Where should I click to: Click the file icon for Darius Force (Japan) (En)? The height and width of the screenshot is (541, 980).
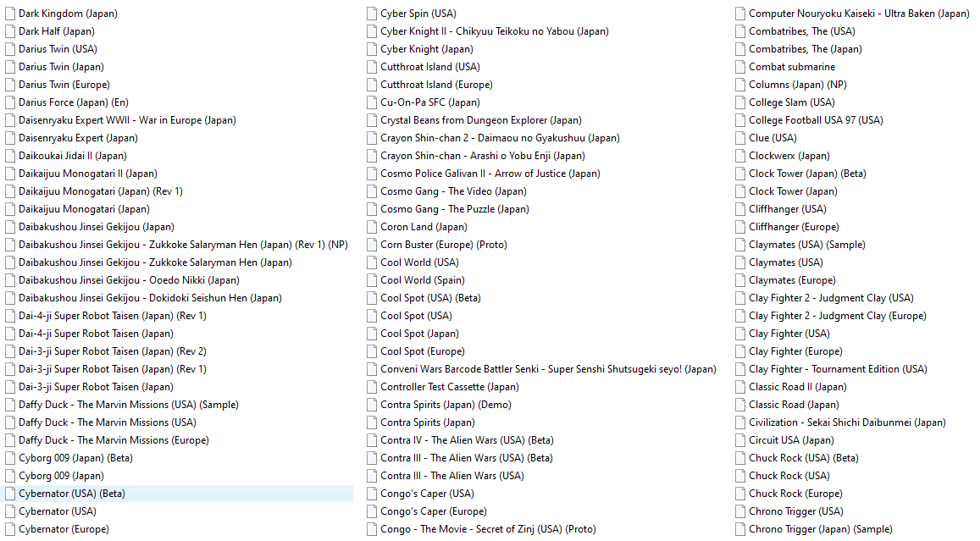tap(10, 102)
